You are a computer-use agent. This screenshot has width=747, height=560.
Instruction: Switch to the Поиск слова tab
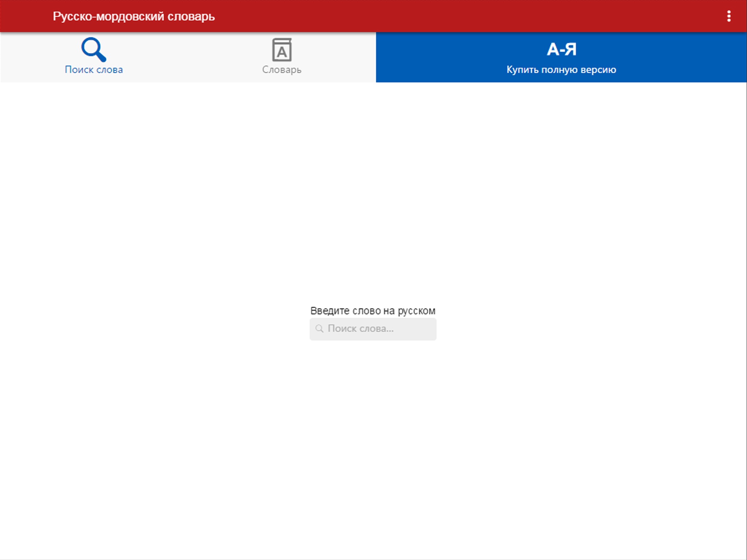click(94, 57)
